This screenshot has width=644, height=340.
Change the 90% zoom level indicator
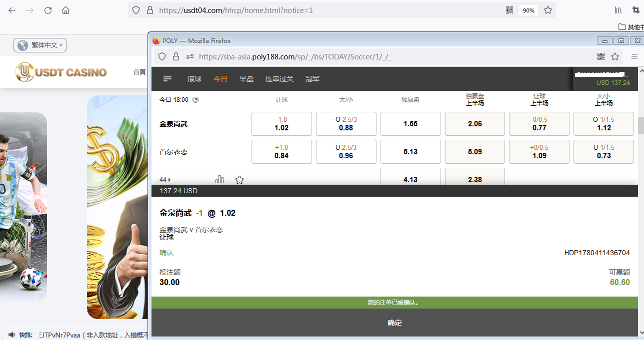point(528,10)
